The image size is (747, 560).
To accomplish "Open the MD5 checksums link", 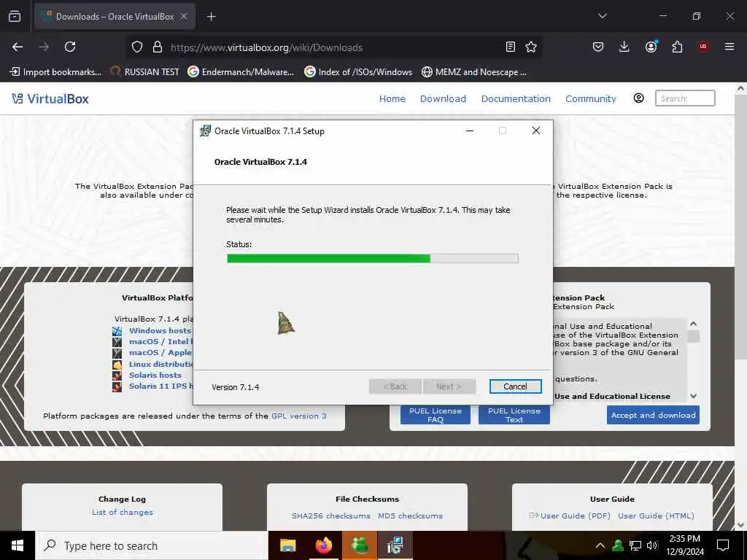I will click(x=410, y=516).
